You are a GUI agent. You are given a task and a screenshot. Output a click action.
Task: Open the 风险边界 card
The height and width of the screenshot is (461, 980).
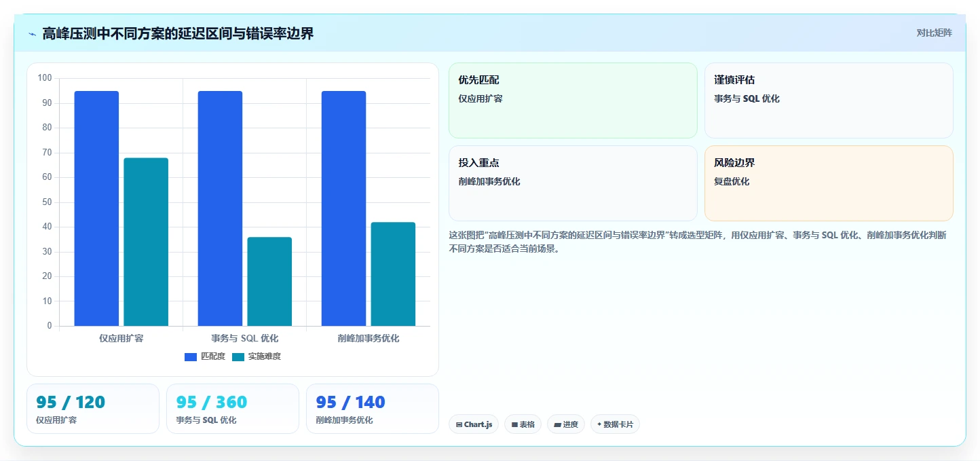(829, 183)
